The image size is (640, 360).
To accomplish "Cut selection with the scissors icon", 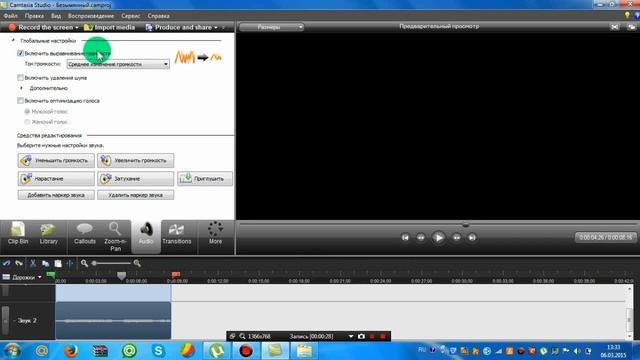I will [33, 264].
